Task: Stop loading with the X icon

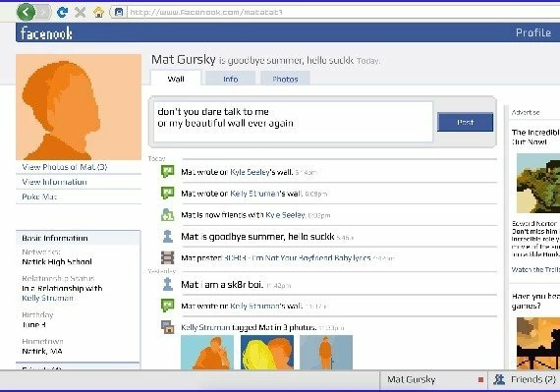Action: click(81, 13)
